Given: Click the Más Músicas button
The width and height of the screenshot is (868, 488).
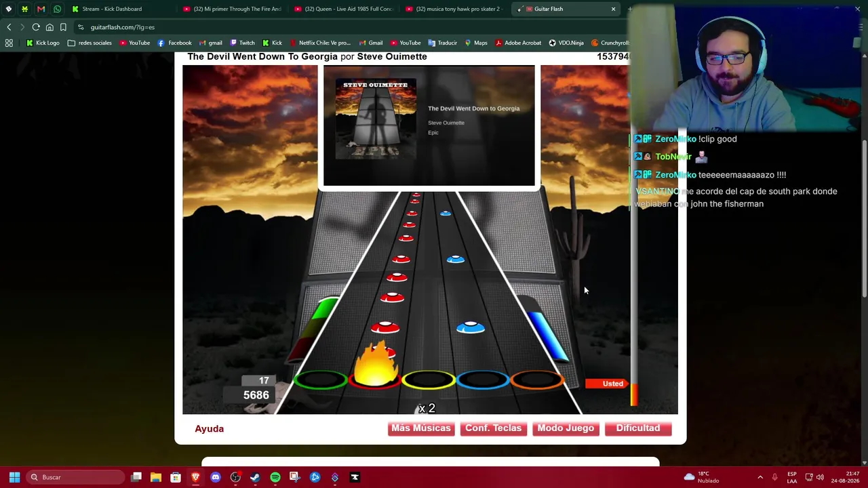Looking at the screenshot, I should point(421,428).
